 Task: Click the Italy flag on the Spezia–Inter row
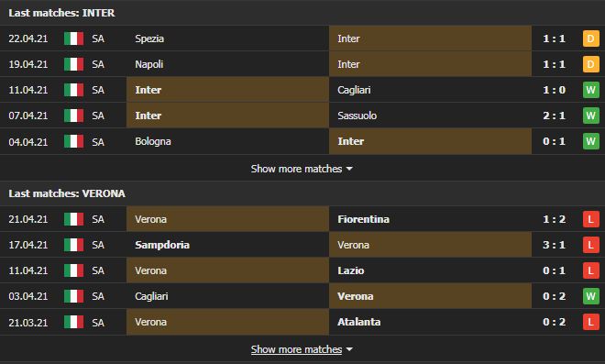click(73, 39)
